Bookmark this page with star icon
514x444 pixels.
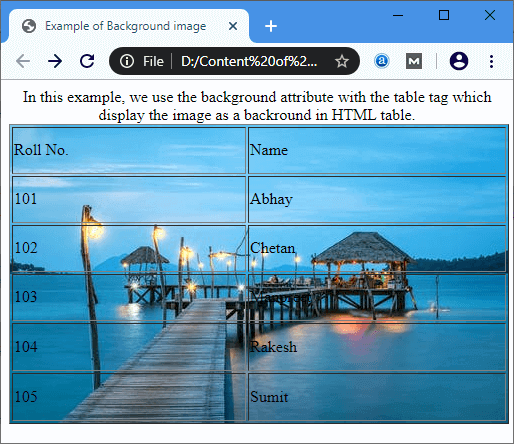pos(342,61)
